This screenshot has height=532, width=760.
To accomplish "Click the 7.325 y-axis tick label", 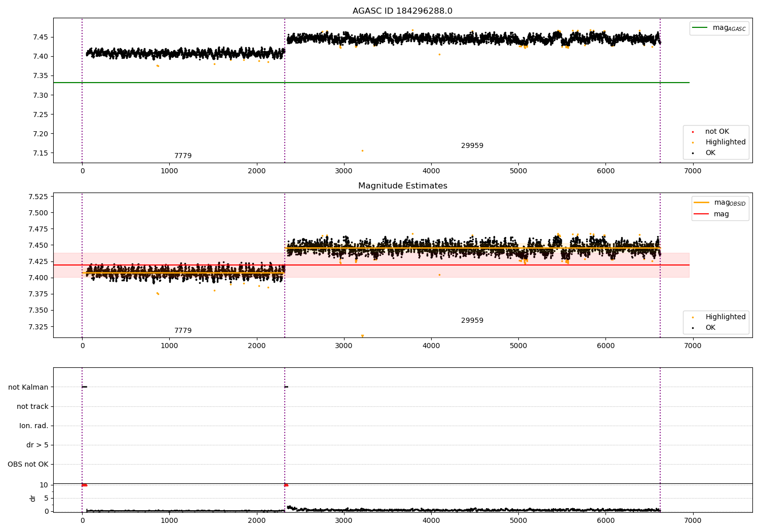I will click(x=39, y=326).
